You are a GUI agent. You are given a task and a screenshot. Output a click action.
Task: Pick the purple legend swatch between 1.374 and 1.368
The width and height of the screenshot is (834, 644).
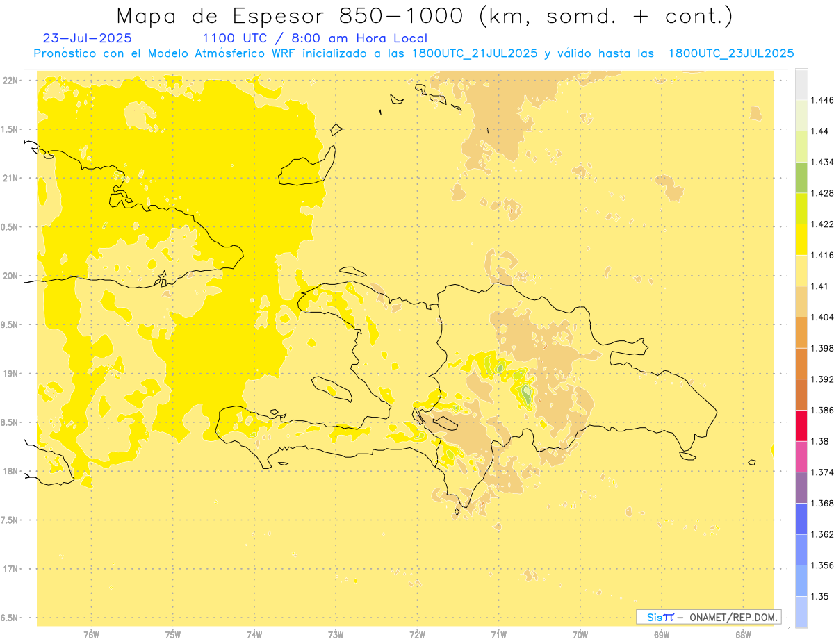[x=801, y=488]
